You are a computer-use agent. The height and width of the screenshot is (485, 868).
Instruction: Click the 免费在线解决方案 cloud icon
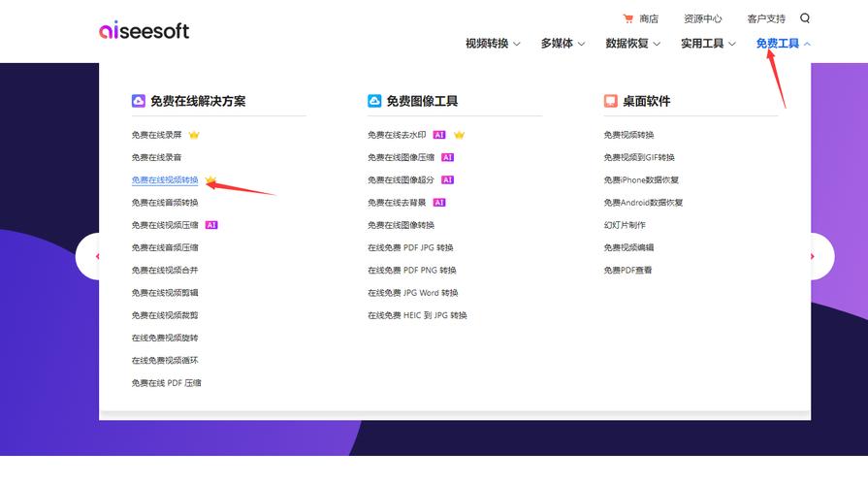139,101
